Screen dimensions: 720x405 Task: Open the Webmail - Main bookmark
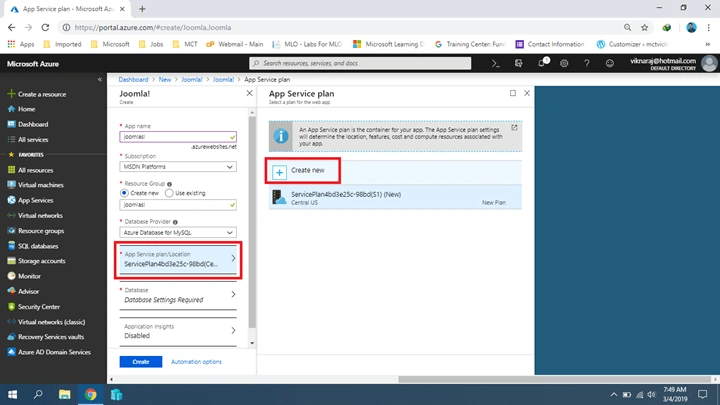(235, 44)
